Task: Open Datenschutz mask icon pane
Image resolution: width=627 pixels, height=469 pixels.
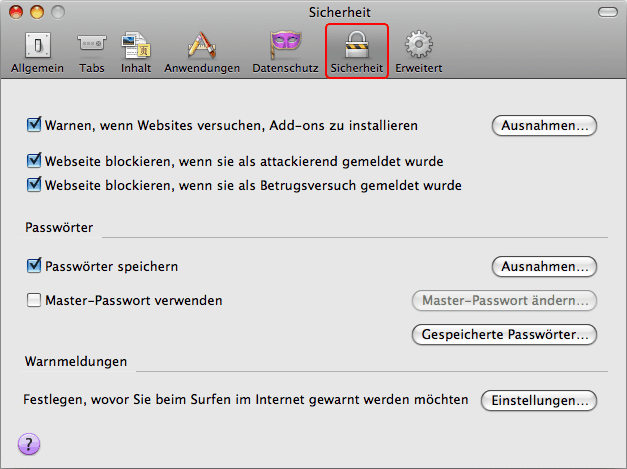Action: (285, 50)
